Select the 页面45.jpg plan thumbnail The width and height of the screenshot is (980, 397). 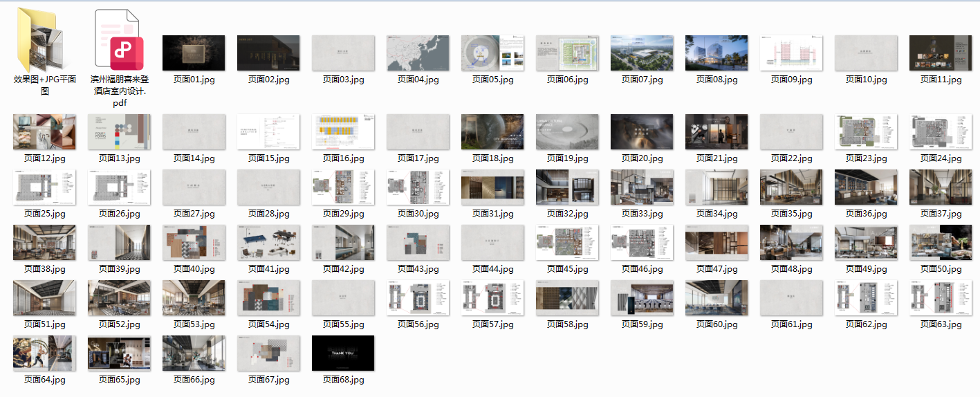567,243
